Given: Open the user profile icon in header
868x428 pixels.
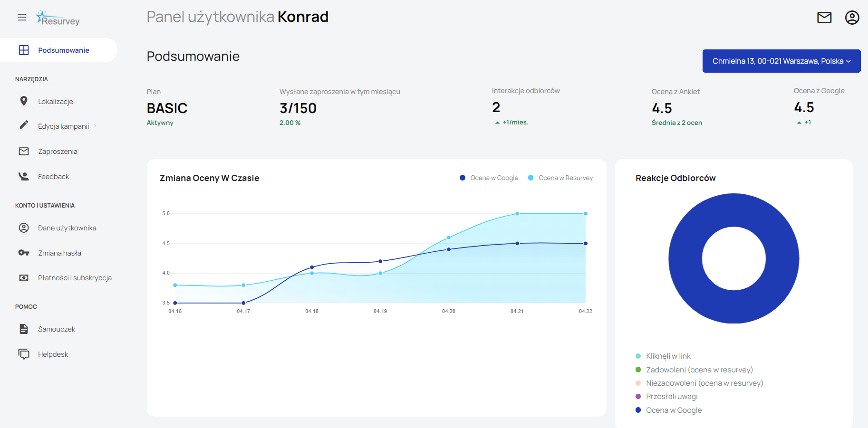Looking at the screenshot, I should pos(852,18).
